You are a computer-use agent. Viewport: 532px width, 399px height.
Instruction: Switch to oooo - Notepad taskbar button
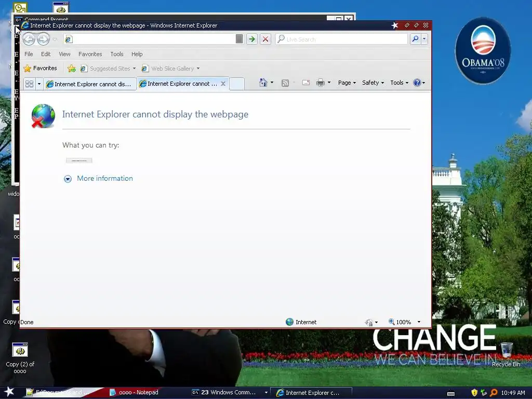coord(134,392)
